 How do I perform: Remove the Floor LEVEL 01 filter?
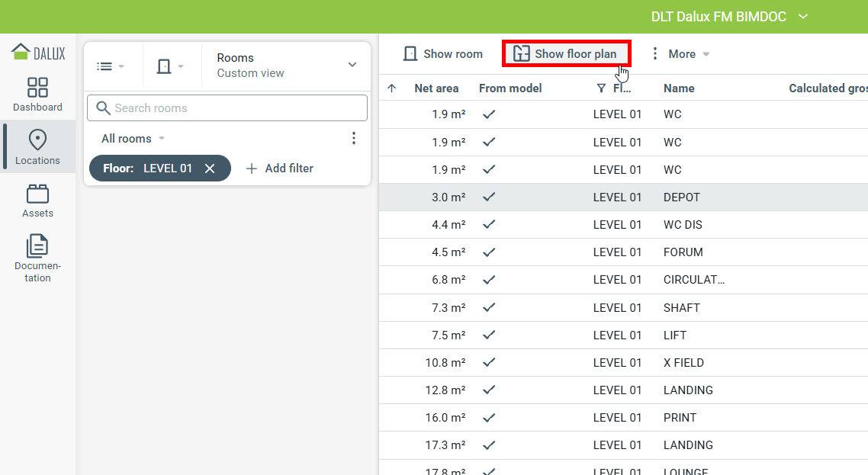click(210, 168)
